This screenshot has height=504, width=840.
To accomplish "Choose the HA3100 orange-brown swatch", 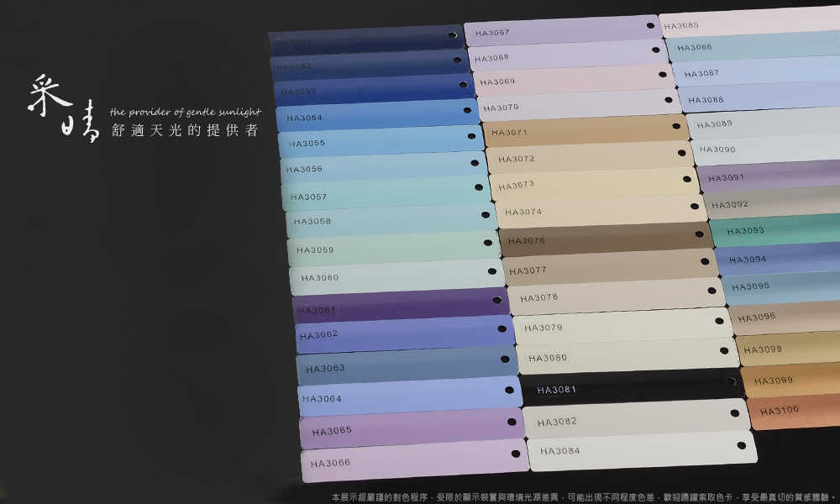I will 795,410.
